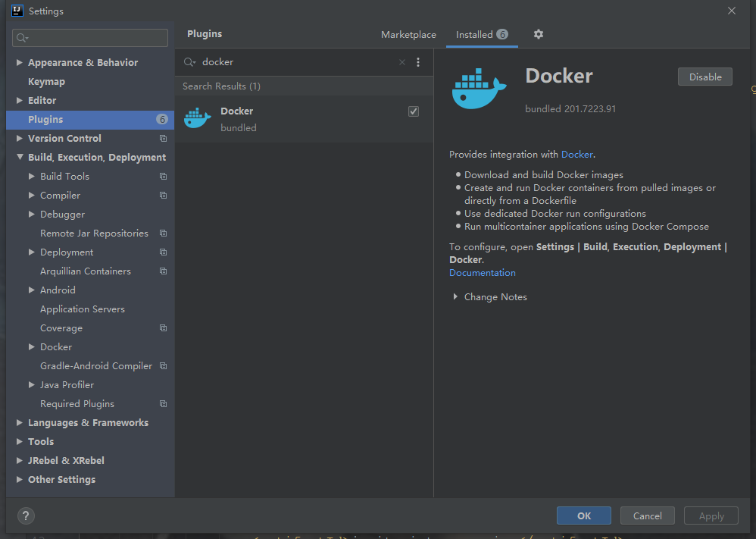756x539 pixels.
Task: Expand the Android settings node
Action: point(31,290)
